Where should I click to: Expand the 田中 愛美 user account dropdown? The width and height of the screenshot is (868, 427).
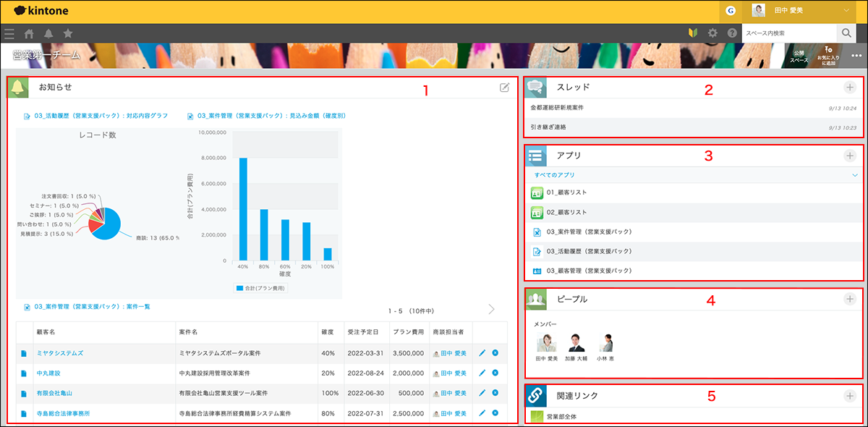[846, 11]
